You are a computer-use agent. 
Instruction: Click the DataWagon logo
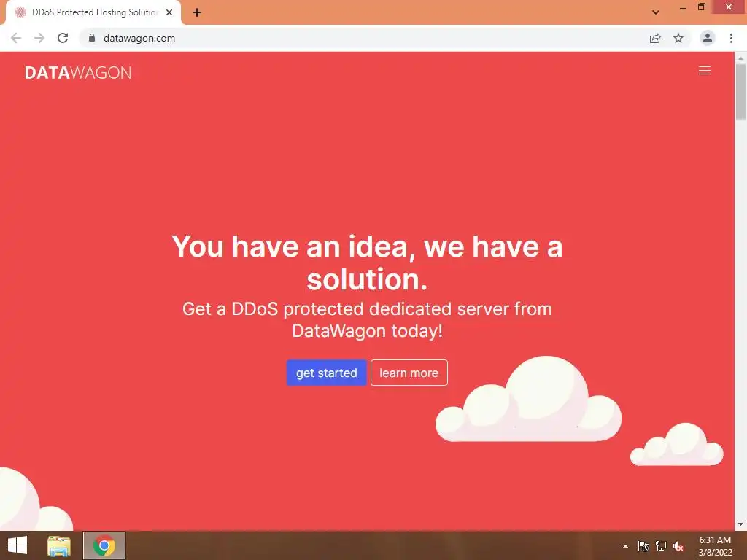coord(78,72)
